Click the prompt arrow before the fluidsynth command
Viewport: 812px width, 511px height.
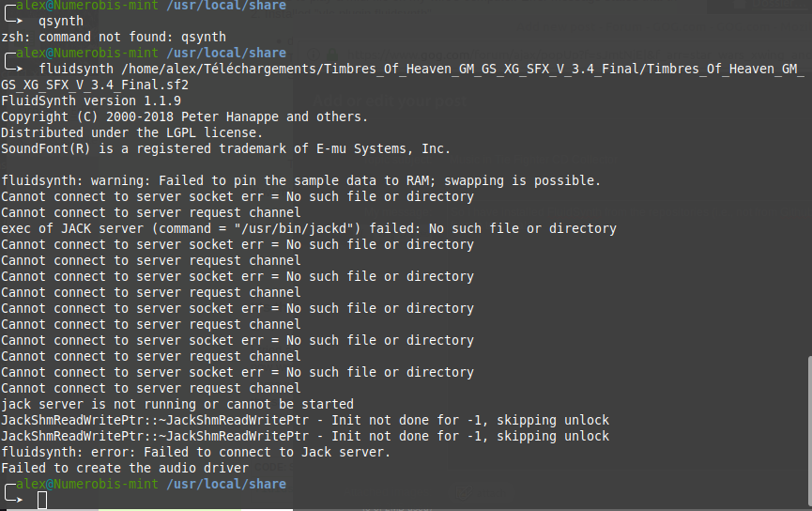click(x=13, y=64)
